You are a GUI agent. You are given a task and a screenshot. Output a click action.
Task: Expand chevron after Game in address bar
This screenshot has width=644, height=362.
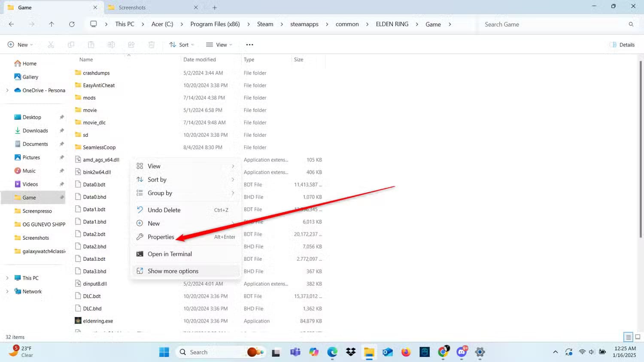pyautogui.click(x=450, y=24)
